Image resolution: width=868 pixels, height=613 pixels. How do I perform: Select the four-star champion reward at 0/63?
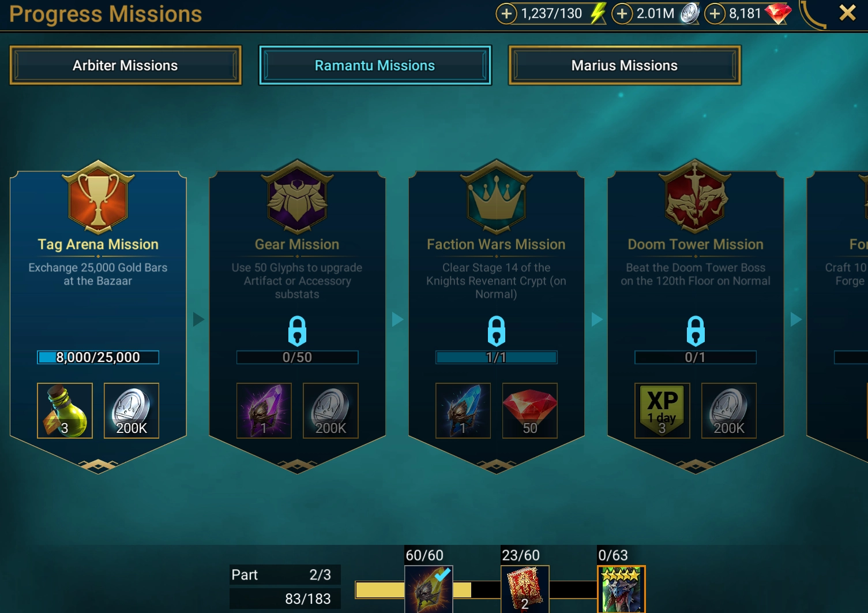pos(621,589)
